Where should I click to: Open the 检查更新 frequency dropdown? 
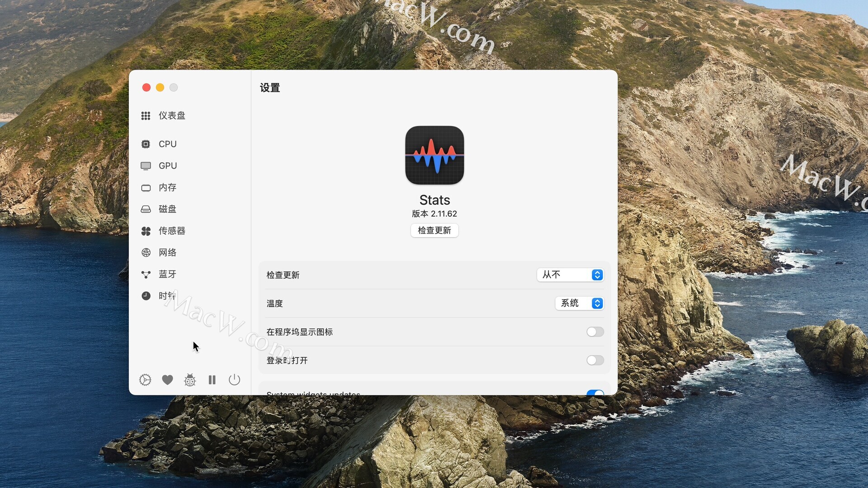(570, 275)
